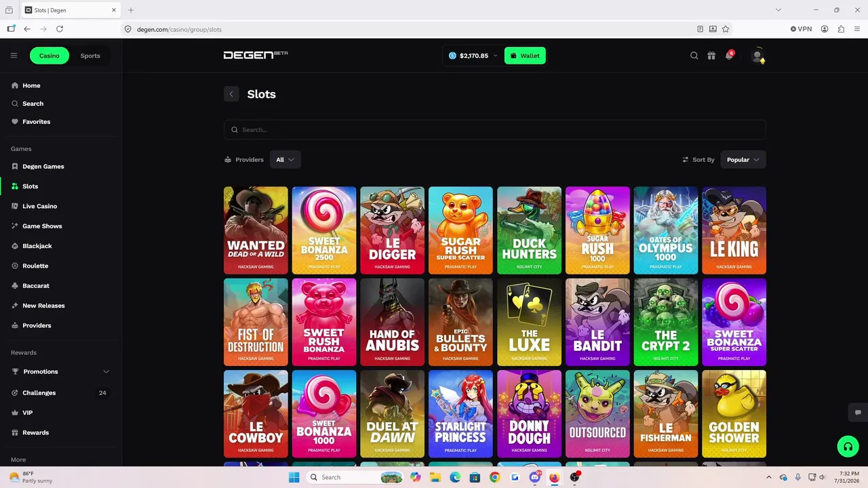Open the Hand of Anubis game
This screenshot has width=868, height=488.
coord(393,322)
